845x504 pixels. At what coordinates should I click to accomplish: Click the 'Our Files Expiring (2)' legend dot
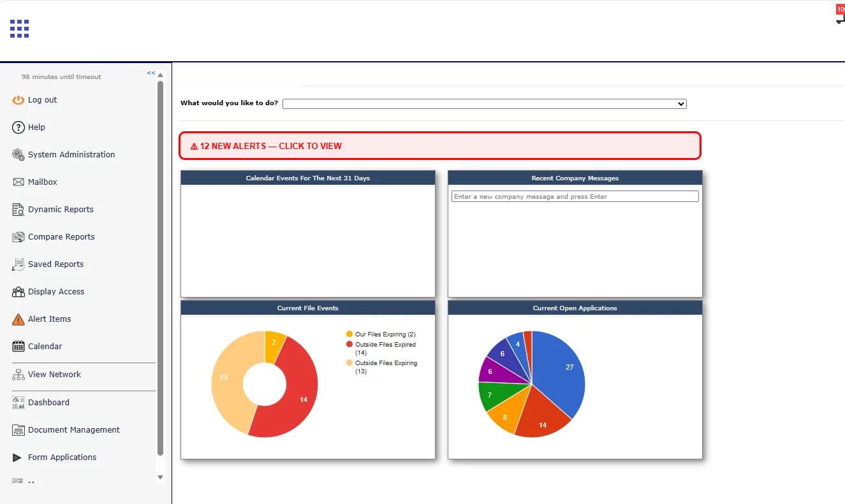(349, 334)
